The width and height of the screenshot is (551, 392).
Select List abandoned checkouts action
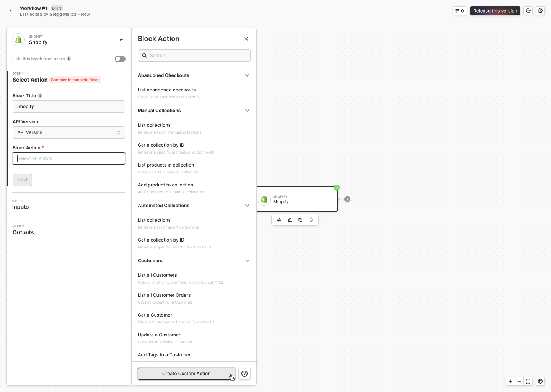click(x=167, y=90)
